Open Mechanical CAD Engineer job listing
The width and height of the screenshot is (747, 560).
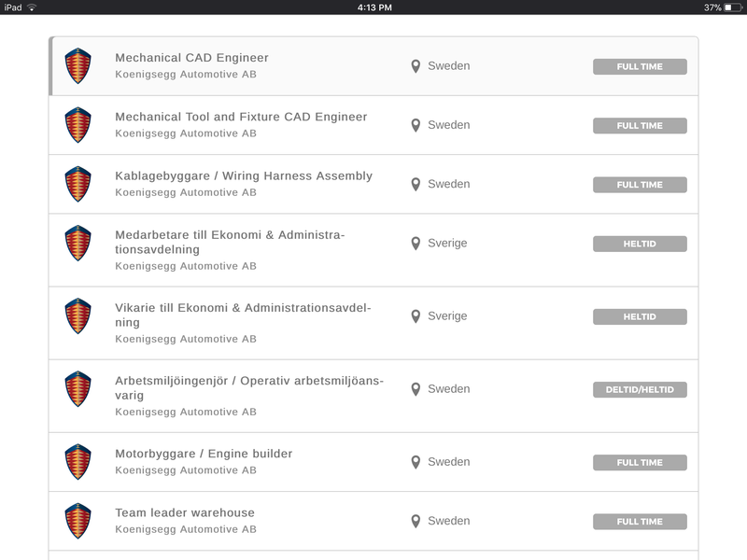373,66
